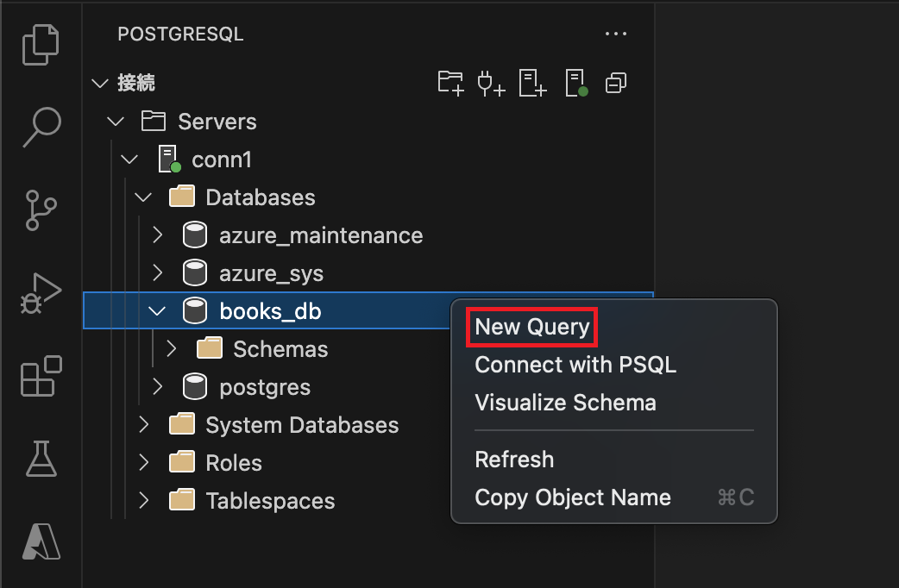The width and height of the screenshot is (899, 588).
Task: Click the new server group folder icon
Action: click(450, 83)
